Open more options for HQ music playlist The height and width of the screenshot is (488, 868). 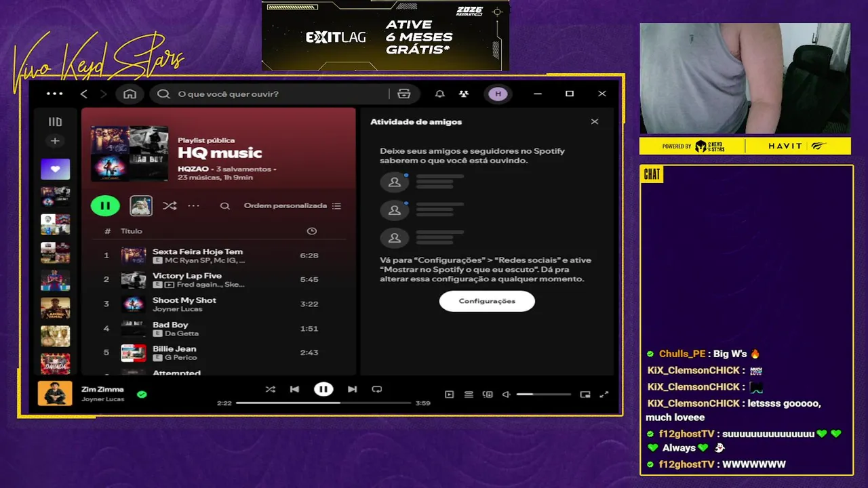tap(193, 205)
